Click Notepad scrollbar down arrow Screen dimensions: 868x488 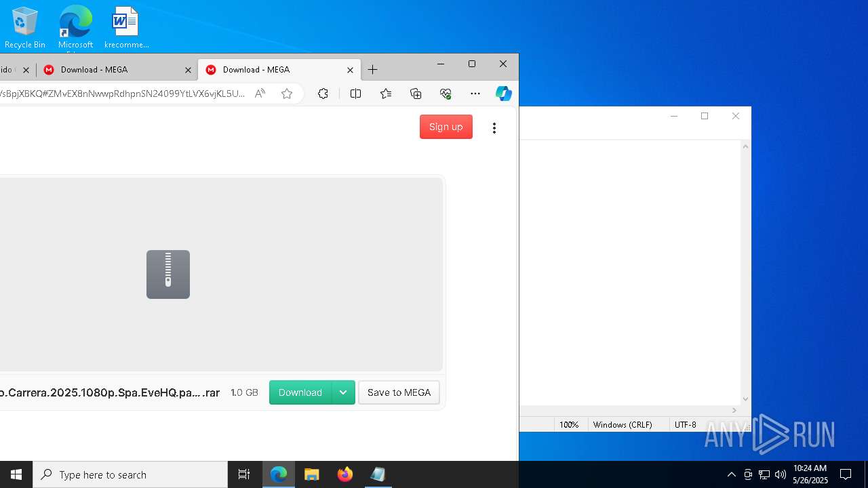pos(745,399)
